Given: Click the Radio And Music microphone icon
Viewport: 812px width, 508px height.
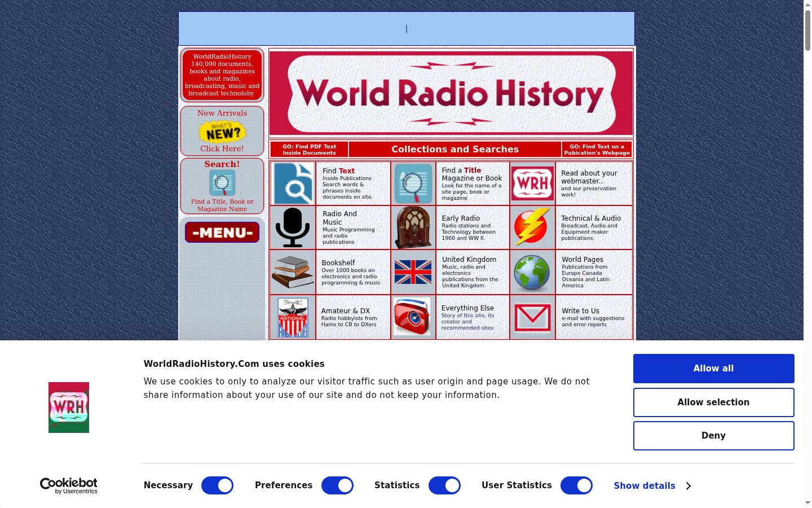Looking at the screenshot, I should [x=293, y=227].
